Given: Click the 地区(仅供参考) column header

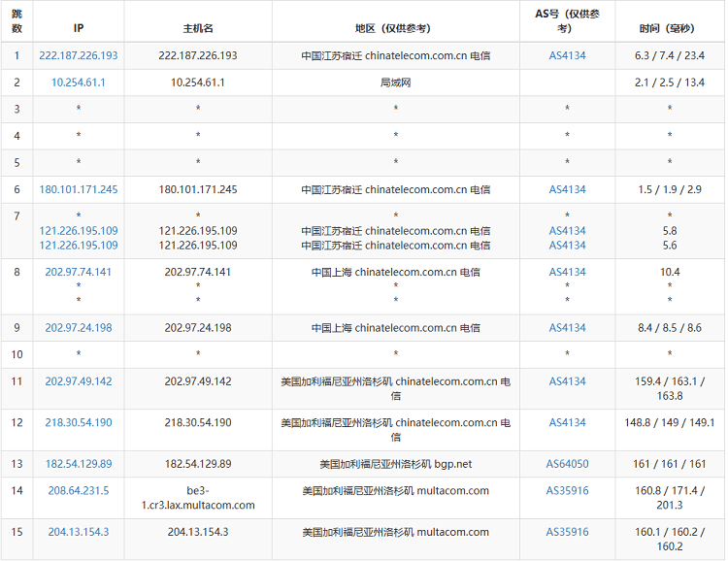Looking at the screenshot, I should click(x=393, y=28).
